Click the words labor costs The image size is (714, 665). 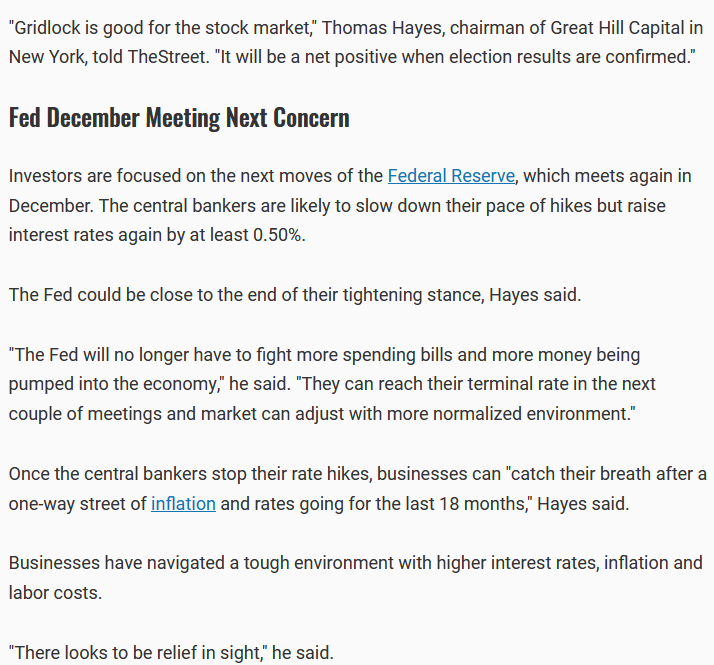pyautogui.click(x=55, y=593)
